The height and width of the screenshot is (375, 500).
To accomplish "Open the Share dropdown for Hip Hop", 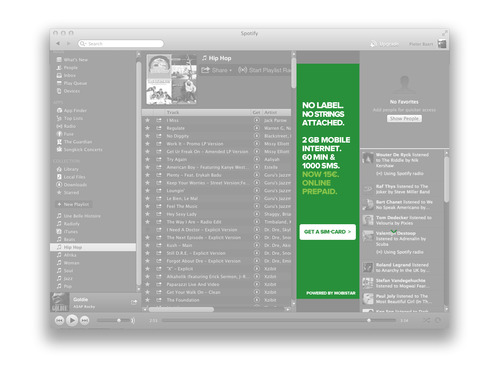I will click(x=217, y=70).
